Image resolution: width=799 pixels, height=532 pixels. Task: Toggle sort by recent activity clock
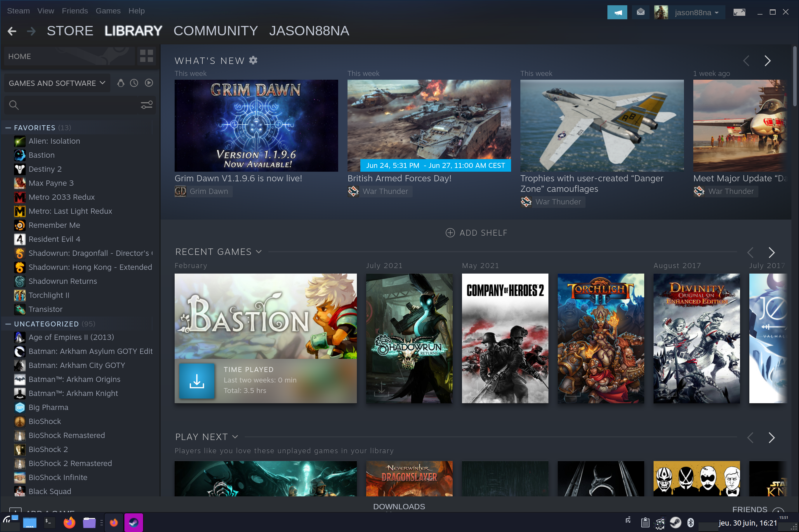[x=134, y=83]
